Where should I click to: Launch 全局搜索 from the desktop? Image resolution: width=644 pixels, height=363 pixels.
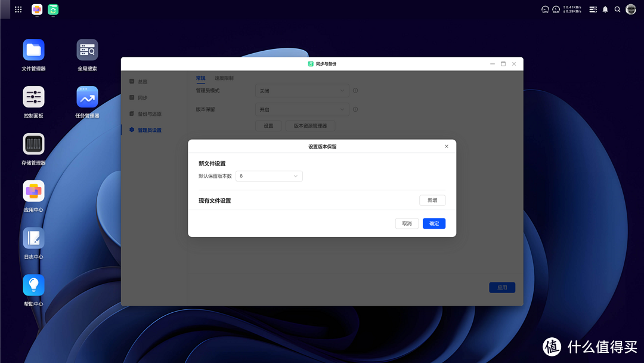tap(87, 49)
